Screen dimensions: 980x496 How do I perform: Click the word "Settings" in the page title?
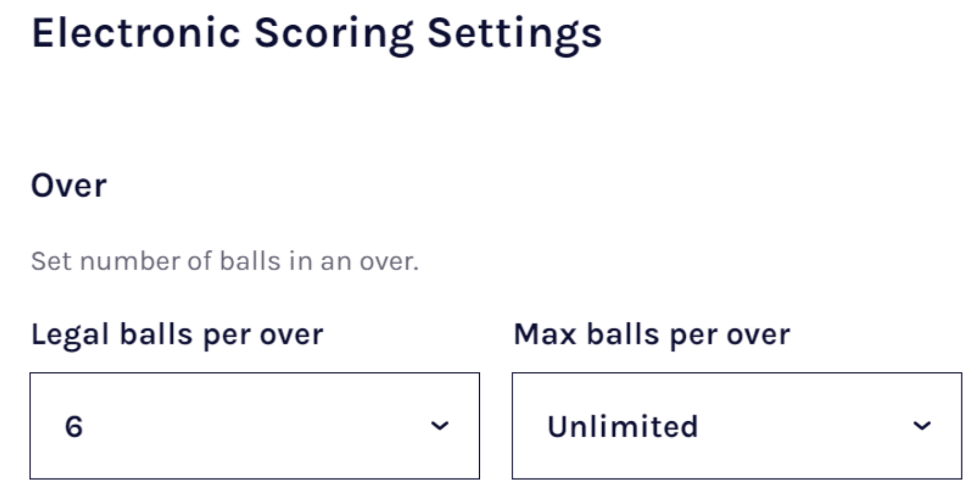514,34
